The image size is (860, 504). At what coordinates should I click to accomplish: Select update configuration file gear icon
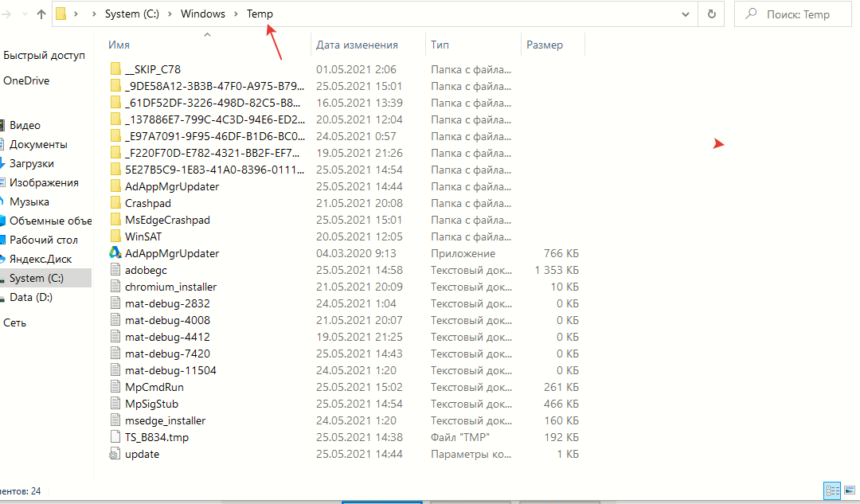(115, 454)
